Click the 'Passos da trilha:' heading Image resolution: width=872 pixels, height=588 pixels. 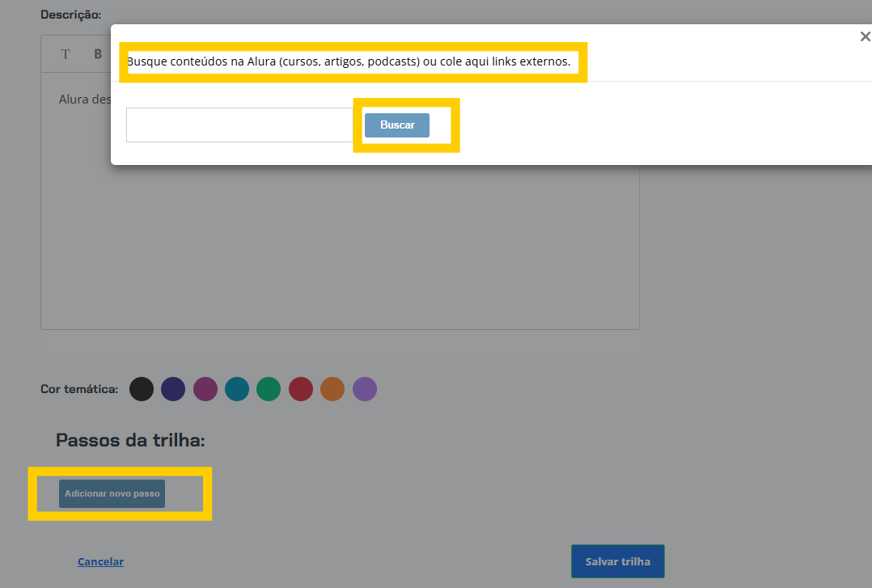[x=130, y=440]
